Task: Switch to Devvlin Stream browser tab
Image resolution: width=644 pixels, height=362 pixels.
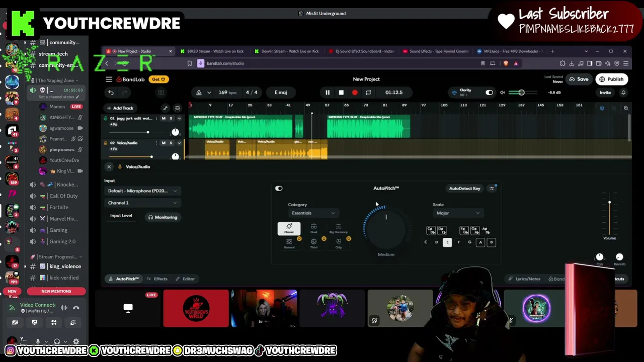Action: (x=287, y=51)
